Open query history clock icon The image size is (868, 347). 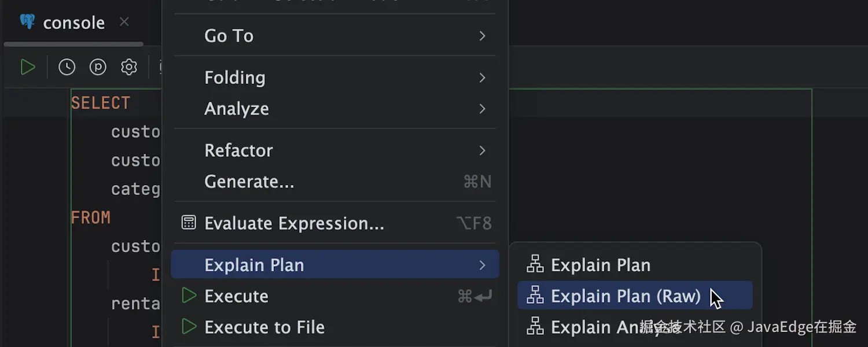pyautogui.click(x=67, y=67)
